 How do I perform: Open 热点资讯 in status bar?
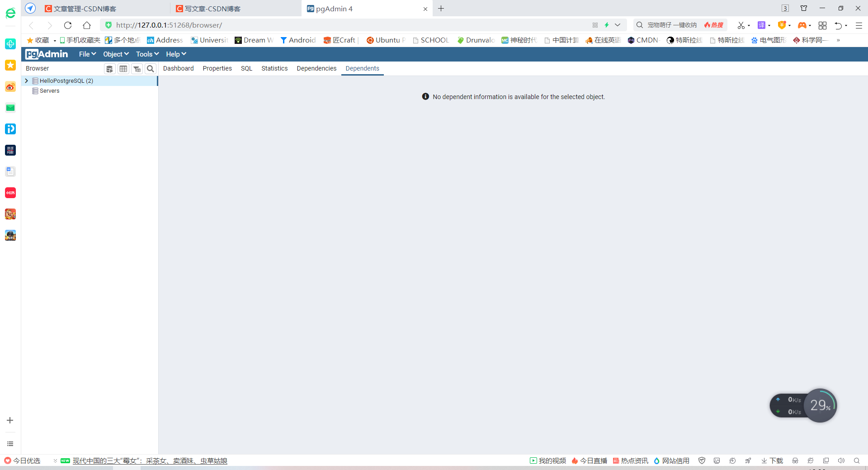631,461
